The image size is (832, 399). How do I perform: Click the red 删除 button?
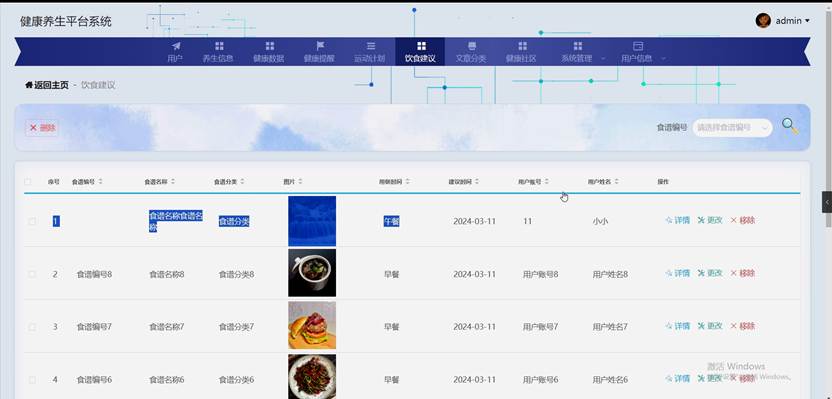(42, 127)
